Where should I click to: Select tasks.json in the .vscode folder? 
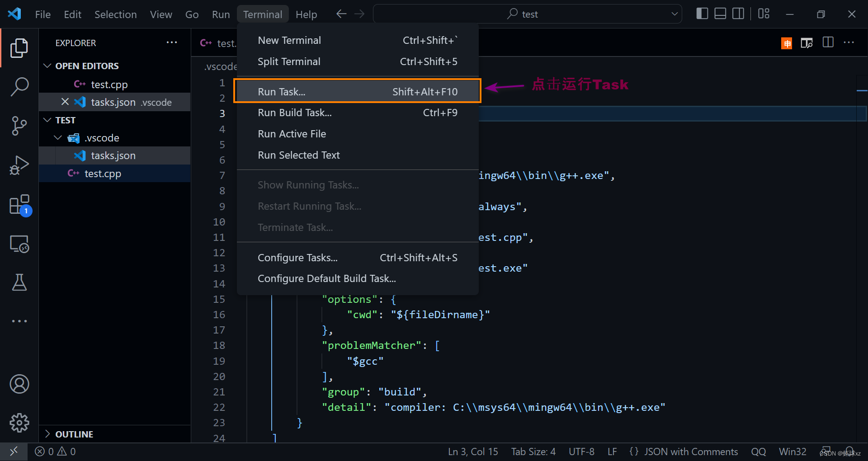point(114,155)
